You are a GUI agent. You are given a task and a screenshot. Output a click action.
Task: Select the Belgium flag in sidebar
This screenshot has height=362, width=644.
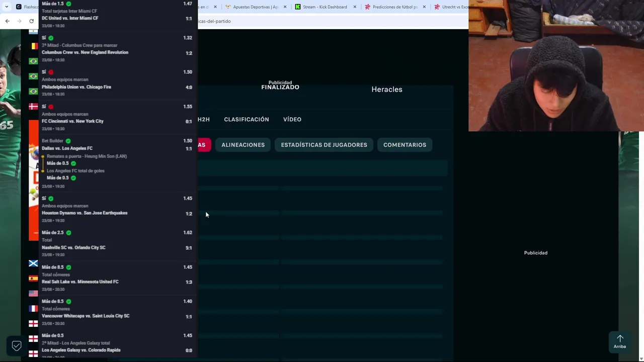click(33, 46)
